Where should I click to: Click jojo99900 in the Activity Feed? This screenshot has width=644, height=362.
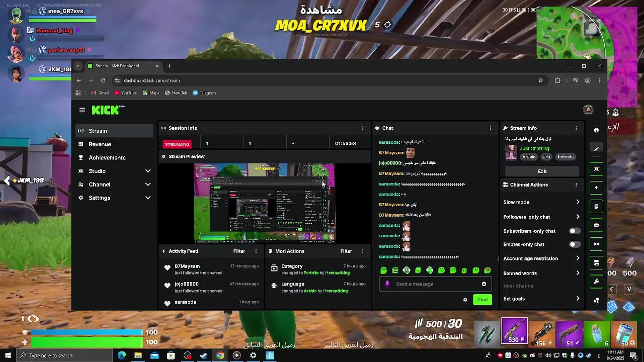[187, 284]
